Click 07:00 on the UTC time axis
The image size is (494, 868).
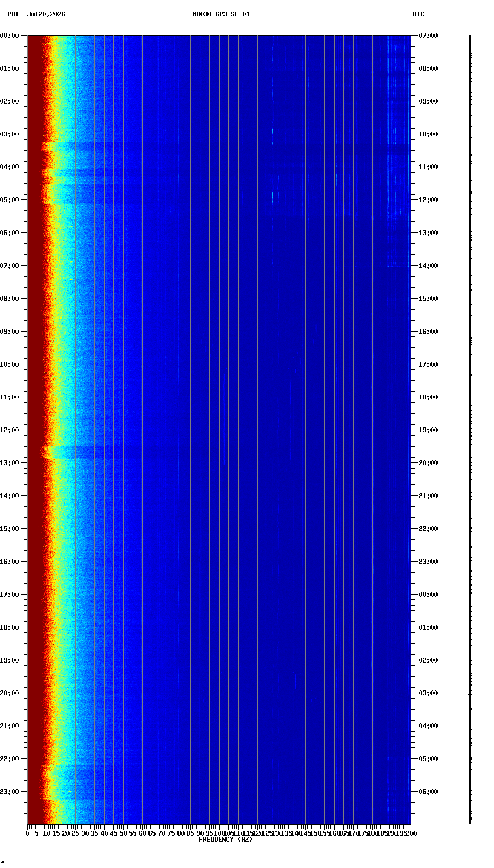coord(428,36)
